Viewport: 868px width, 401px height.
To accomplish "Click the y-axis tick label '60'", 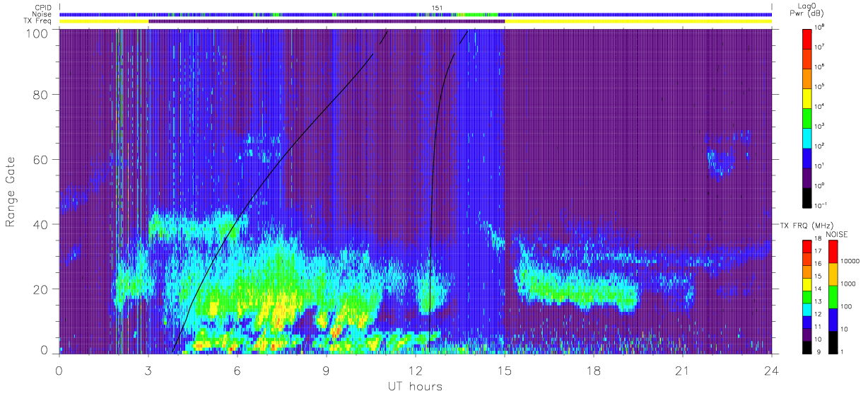I will [40, 160].
